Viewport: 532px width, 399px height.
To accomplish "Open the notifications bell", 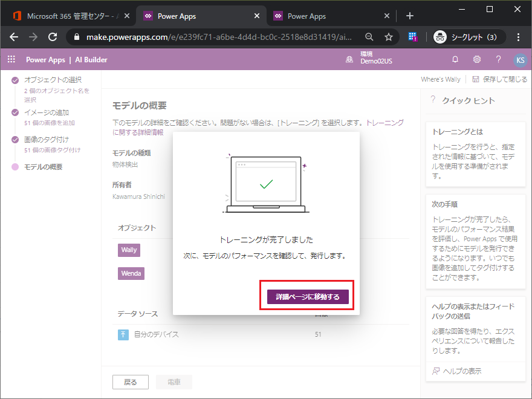I will click(455, 59).
